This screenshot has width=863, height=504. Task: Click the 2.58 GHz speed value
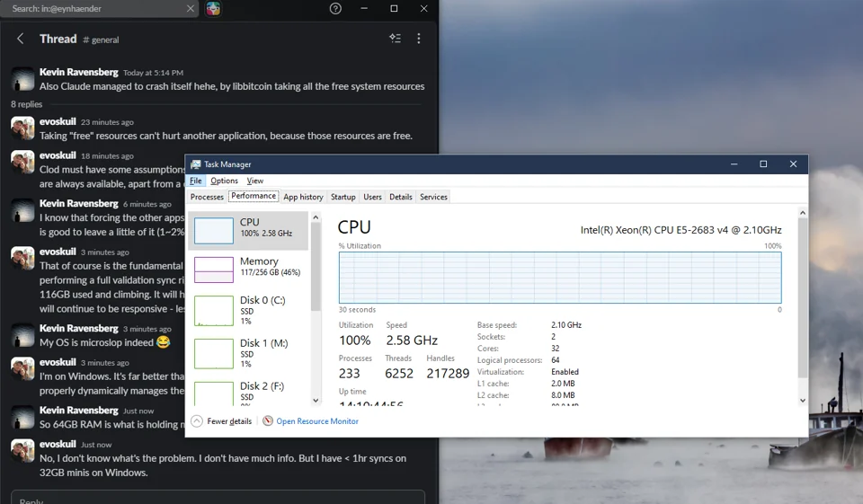click(x=412, y=340)
